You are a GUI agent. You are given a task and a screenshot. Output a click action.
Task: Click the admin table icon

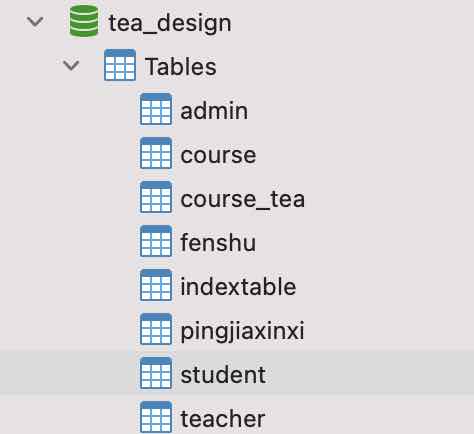click(x=156, y=109)
